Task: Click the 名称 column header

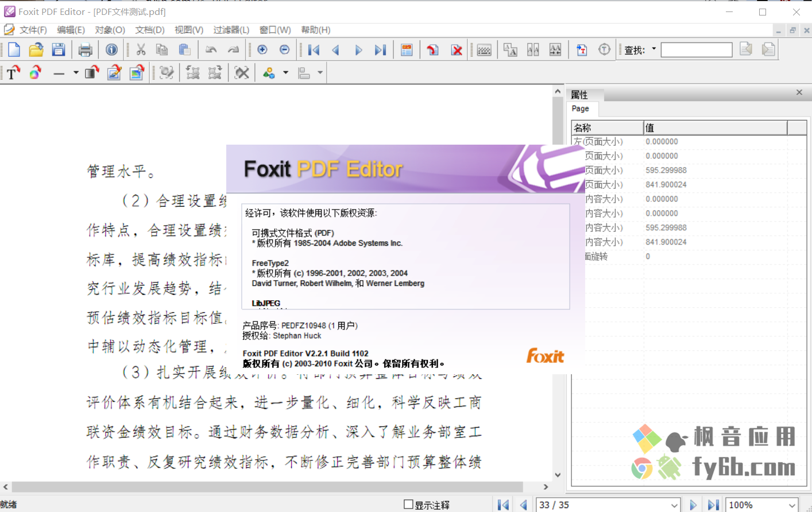Action: pos(608,127)
